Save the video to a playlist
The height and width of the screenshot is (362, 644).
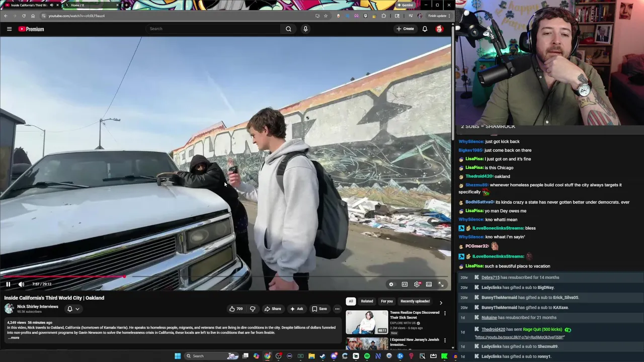(x=319, y=309)
